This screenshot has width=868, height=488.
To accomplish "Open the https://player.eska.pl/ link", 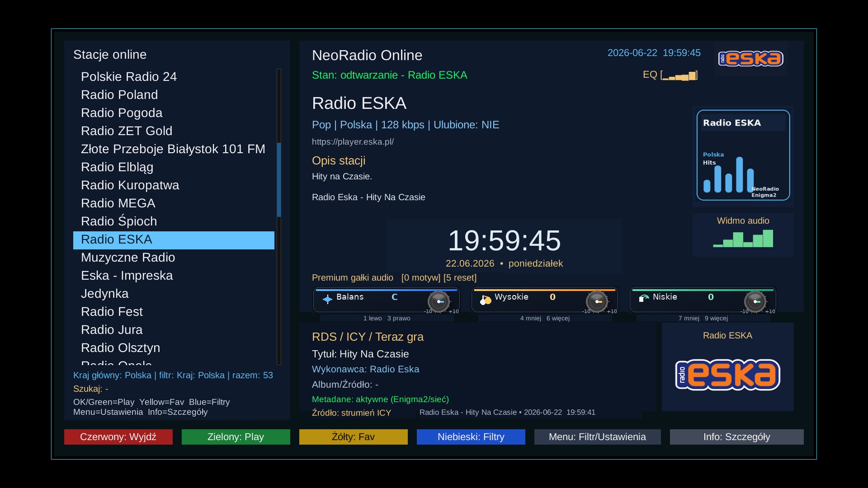I will (353, 142).
